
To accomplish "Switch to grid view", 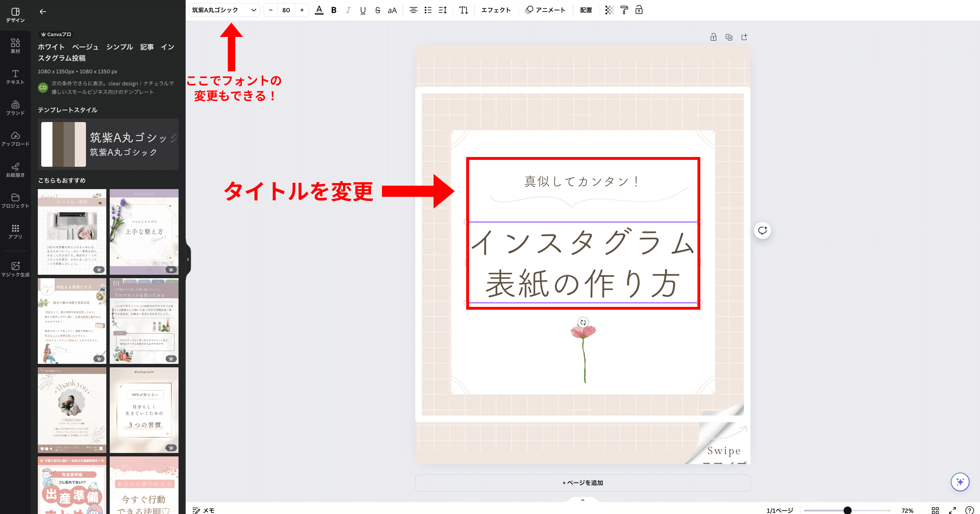I will click(x=935, y=510).
